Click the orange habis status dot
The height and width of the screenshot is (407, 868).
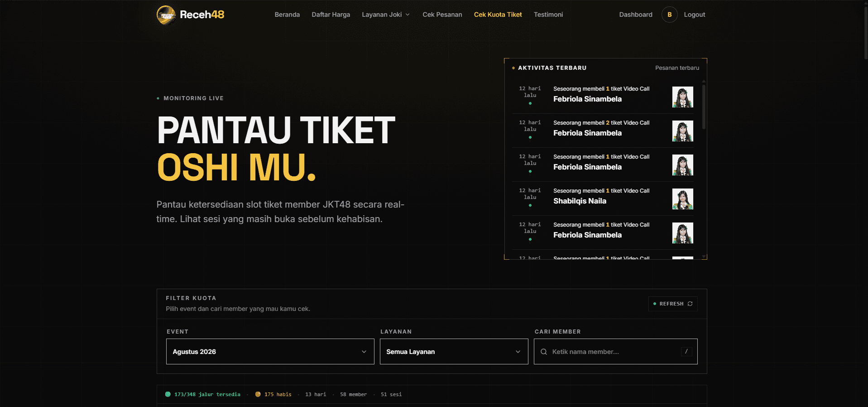pyautogui.click(x=258, y=394)
